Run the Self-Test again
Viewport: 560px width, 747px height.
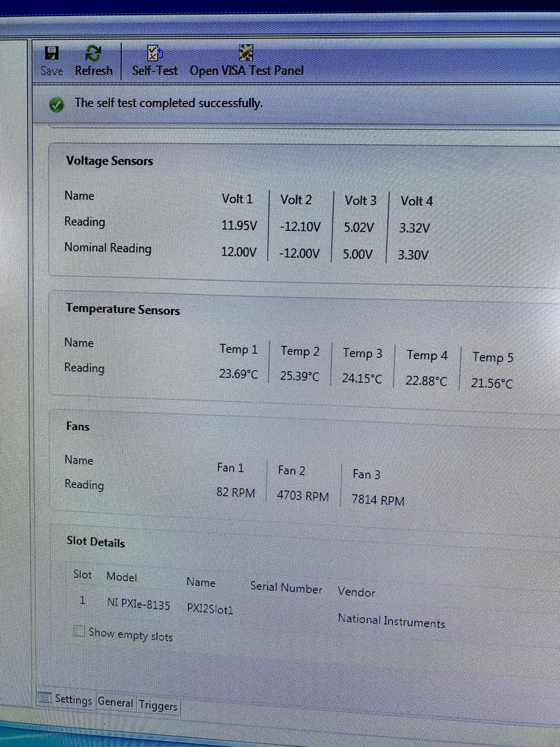tap(154, 60)
